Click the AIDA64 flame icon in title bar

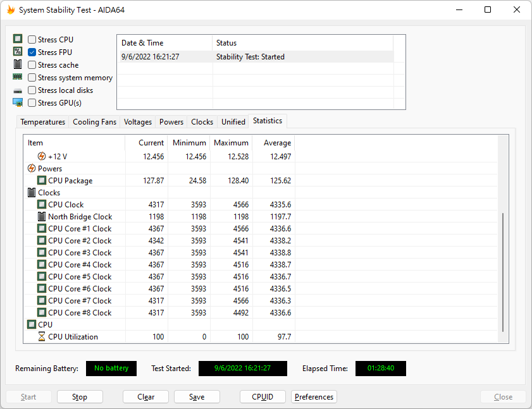[x=11, y=10]
